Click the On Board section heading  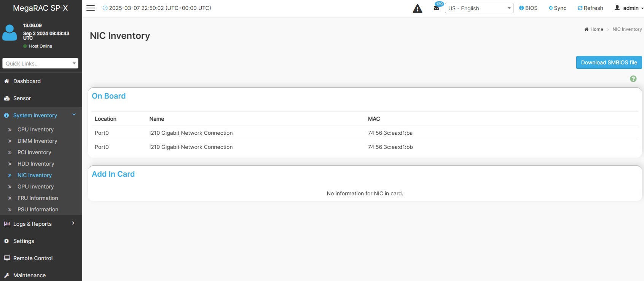[x=108, y=96]
